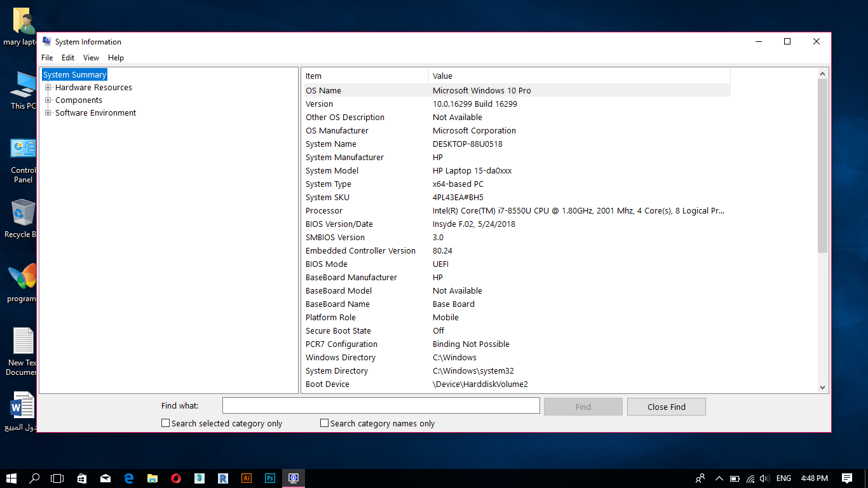Screen dimensions: 868x488
Task: Select Software Environment label in tree
Action: pos(95,113)
